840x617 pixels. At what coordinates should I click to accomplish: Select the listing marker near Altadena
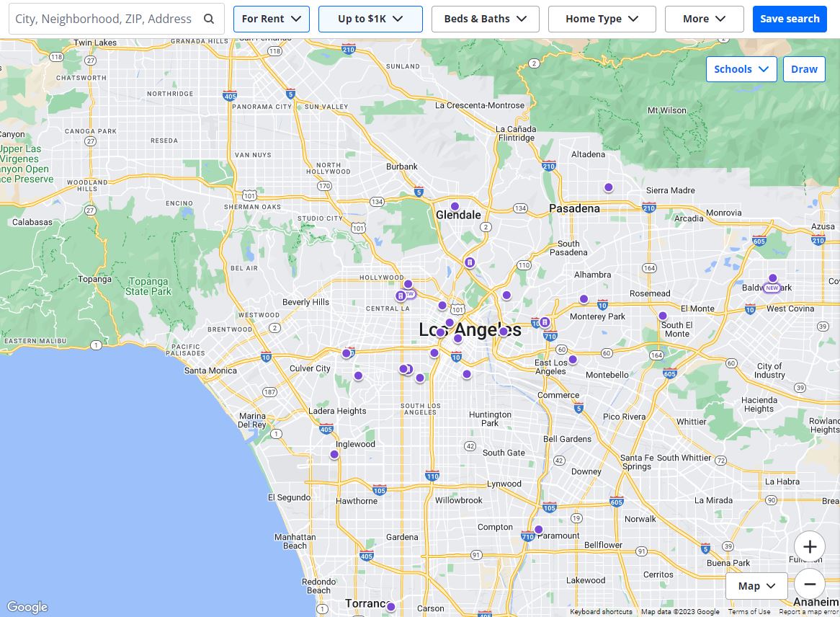coord(609,187)
